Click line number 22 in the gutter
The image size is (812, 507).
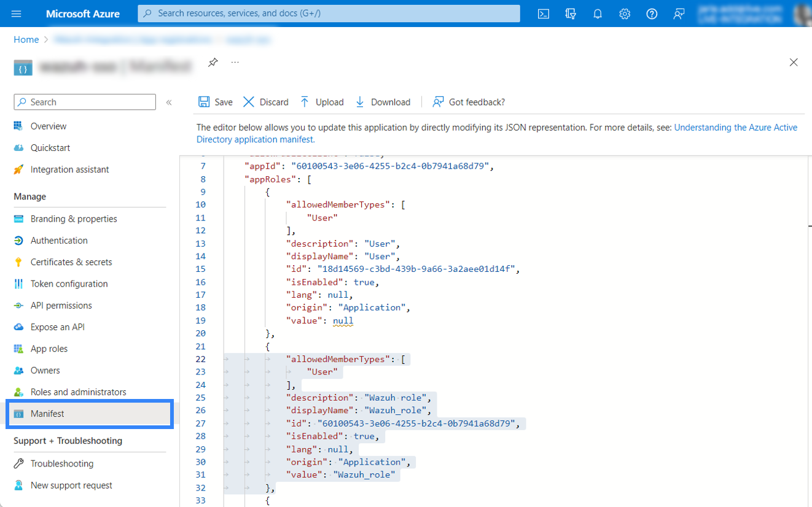[200, 359]
